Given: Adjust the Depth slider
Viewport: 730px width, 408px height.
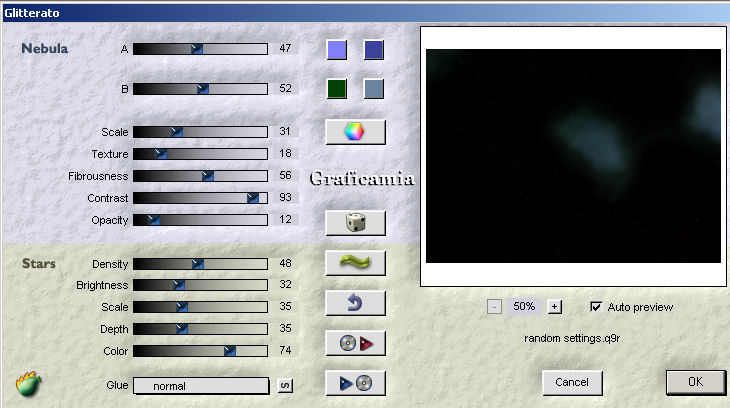Looking at the screenshot, I should (200, 329).
